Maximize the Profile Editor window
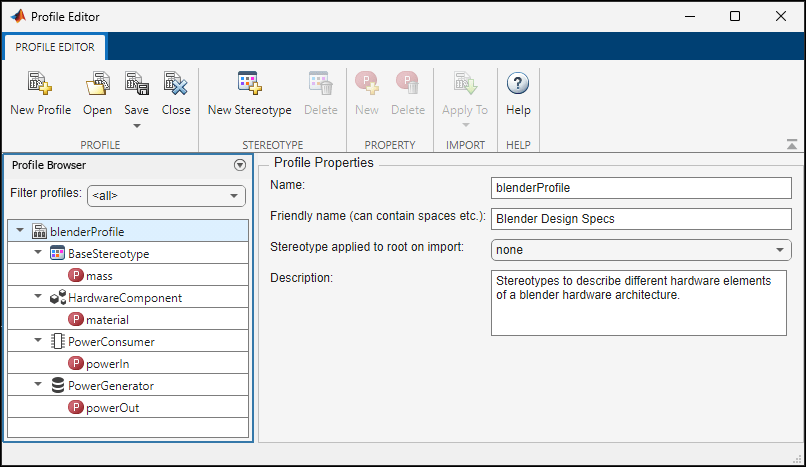The width and height of the screenshot is (806, 467). [735, 16]
